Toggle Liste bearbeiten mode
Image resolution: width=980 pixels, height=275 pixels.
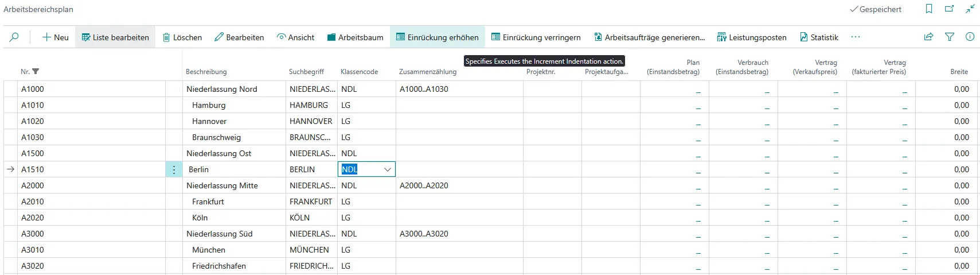coord(115,37)
